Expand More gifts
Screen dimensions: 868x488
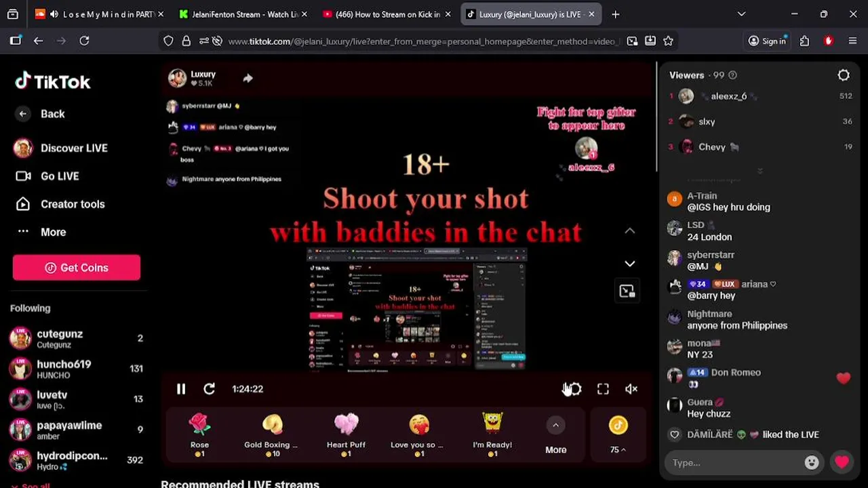[x=555, y=436]
